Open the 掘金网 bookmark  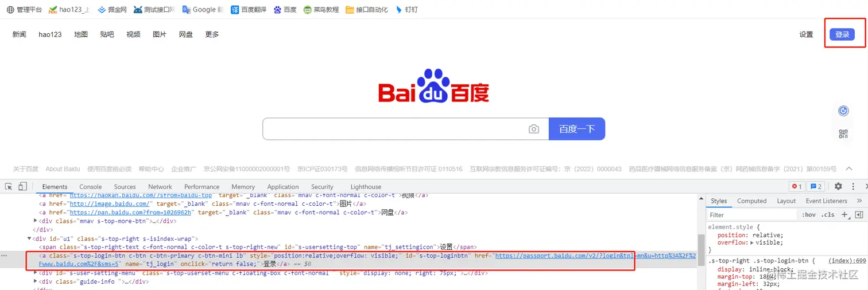pyautogui.click(x=112, y=10)
